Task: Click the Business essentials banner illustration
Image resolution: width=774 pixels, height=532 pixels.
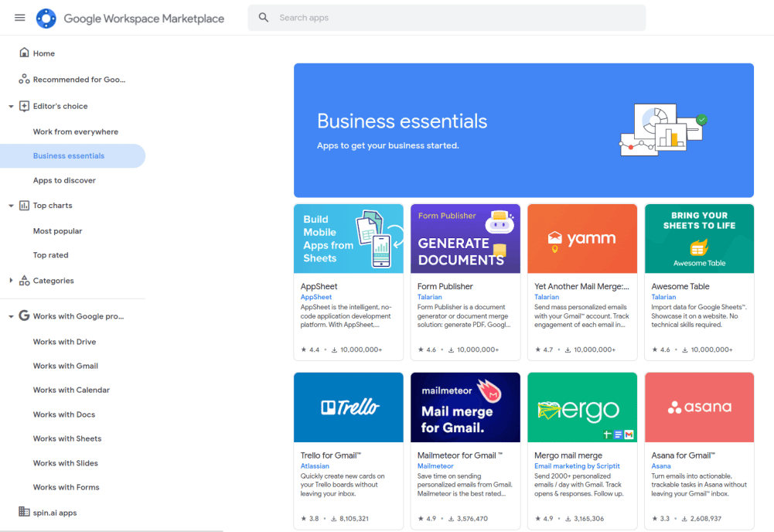Action: click(663, 130)
